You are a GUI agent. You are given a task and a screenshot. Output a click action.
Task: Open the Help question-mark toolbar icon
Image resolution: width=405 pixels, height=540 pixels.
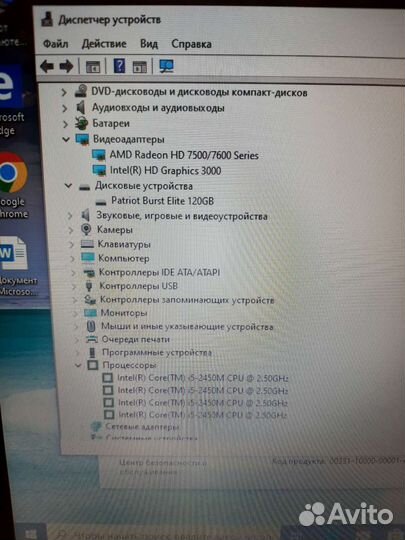[x=119, y=66]
